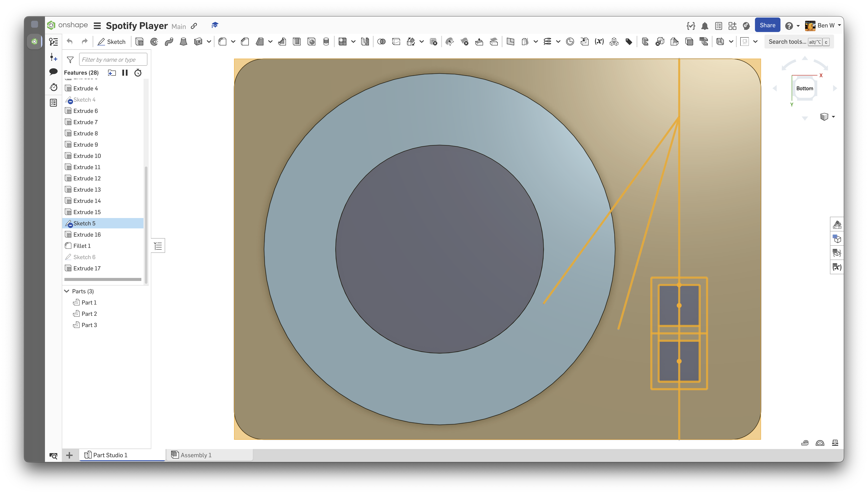Click the blue Share button
Screen dimensions: 868x494
(767, 25)
